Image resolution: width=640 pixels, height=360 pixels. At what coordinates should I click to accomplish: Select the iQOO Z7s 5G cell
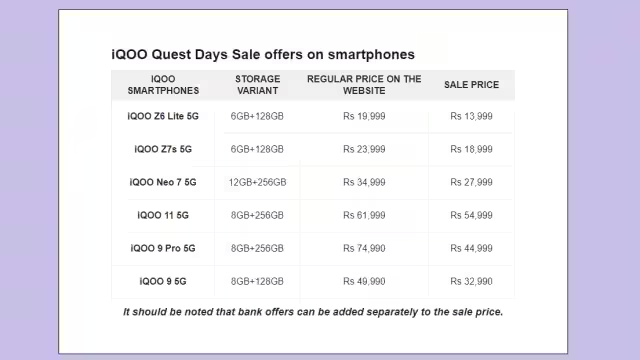pyautogui.click(x=163, y=149)
